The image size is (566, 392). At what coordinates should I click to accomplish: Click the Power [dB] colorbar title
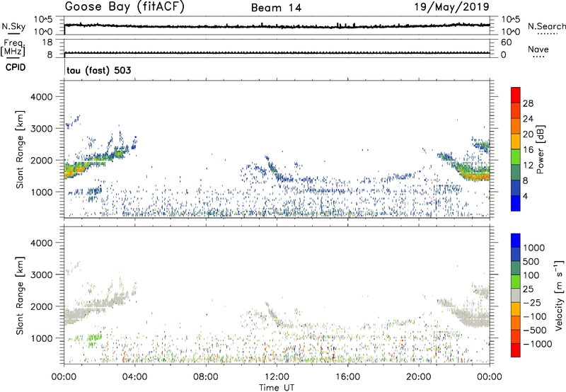pos(540,149)
